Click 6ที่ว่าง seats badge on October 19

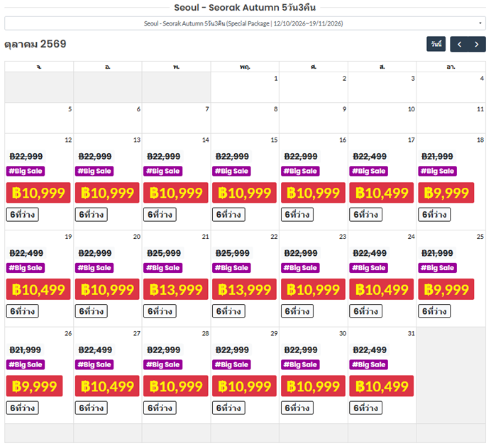(x=23, y=311)
